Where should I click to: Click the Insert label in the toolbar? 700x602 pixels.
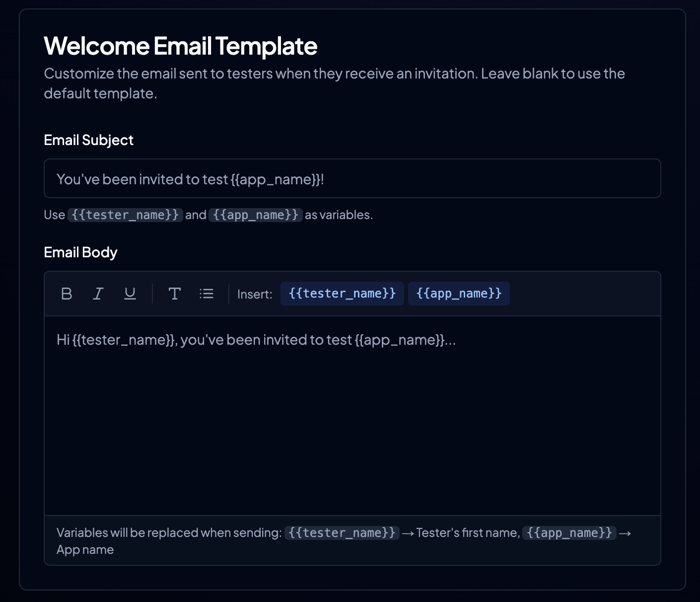click(x=254, y=294)
